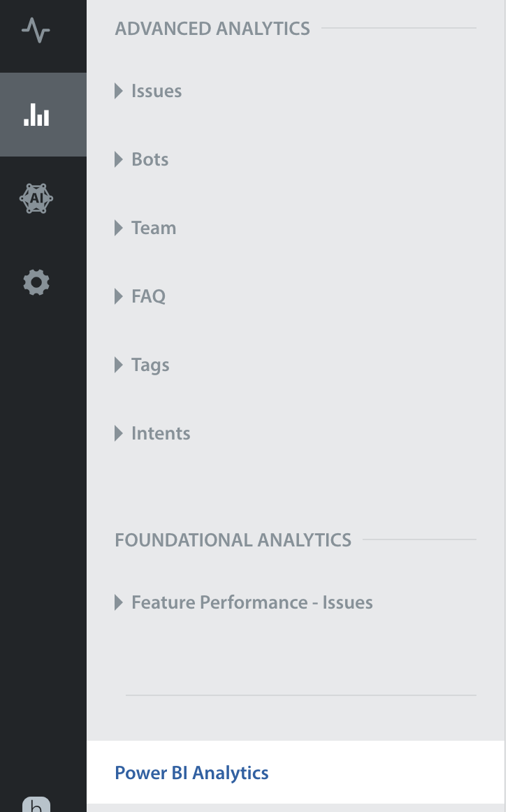This screenshot has width=510, height=812.
Task: Open the settings gear icon
Action: tap(36, 282)
